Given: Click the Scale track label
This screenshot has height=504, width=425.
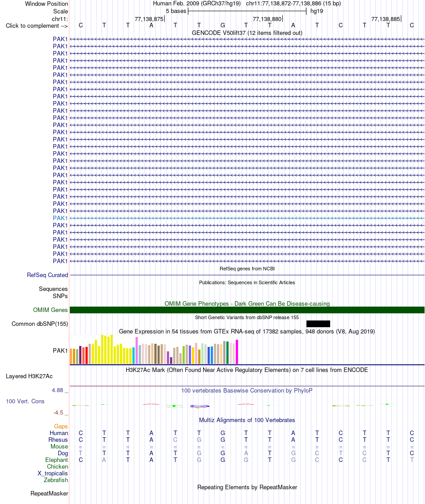Looking at the screenshot, I should 60,11.
